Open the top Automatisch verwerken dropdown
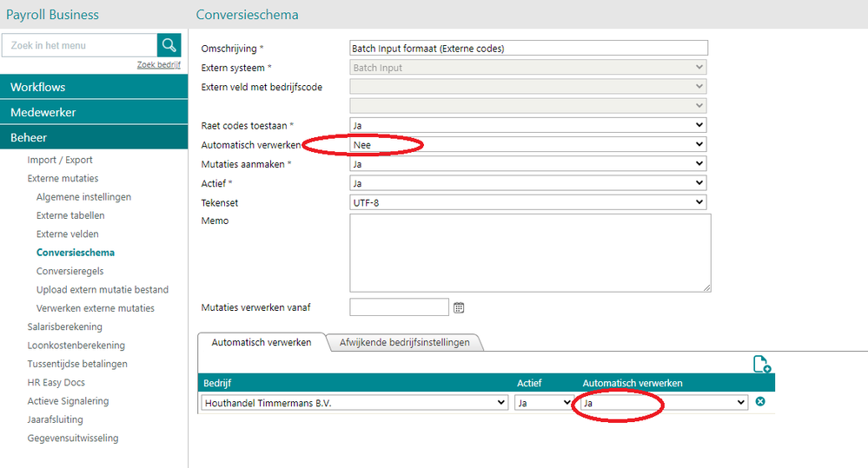The width and height of the screenshot is (868, 468). tap(528, 144)
